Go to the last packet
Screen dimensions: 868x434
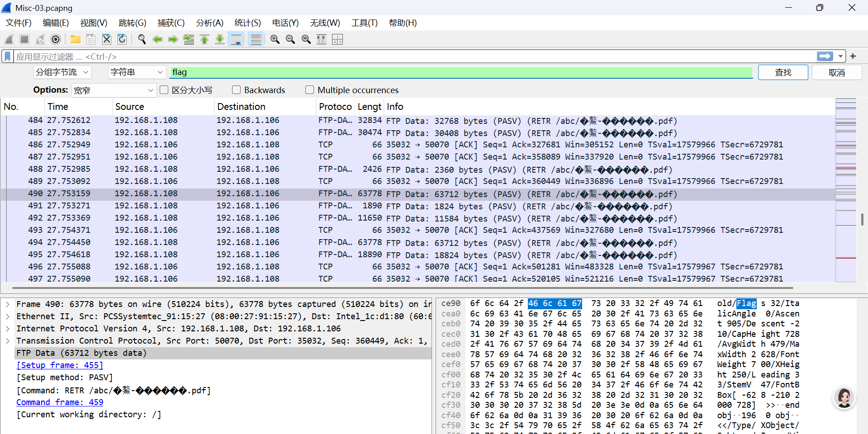tap(220, 39)
